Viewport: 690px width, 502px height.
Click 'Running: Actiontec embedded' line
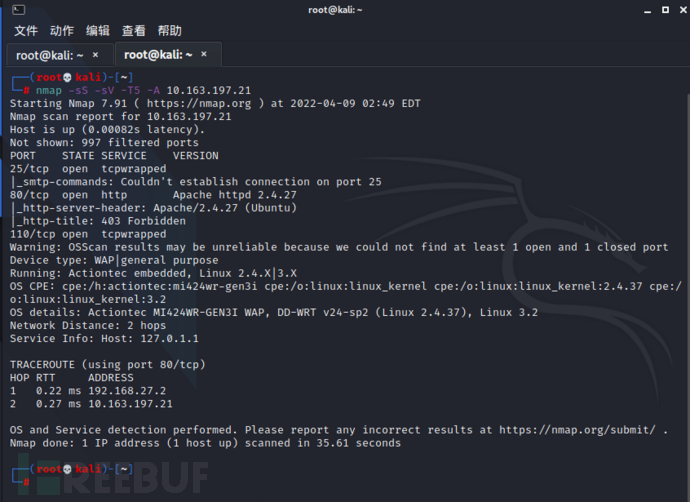[x=153, y=273]
